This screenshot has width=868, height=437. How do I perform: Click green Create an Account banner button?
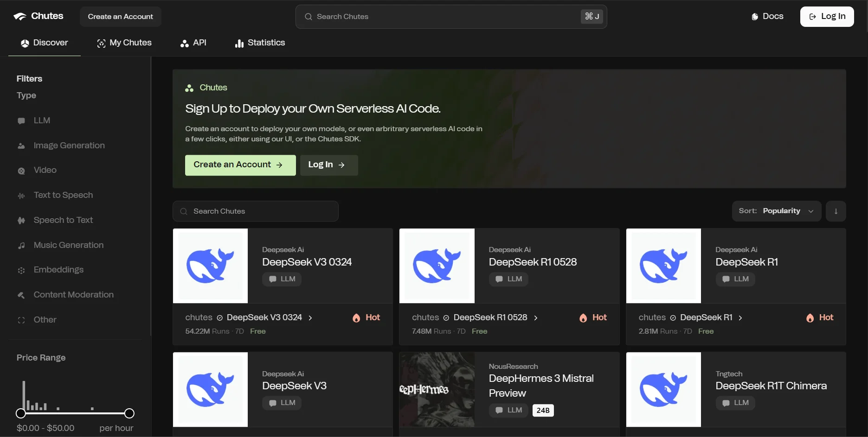click(x=240, y=165)
